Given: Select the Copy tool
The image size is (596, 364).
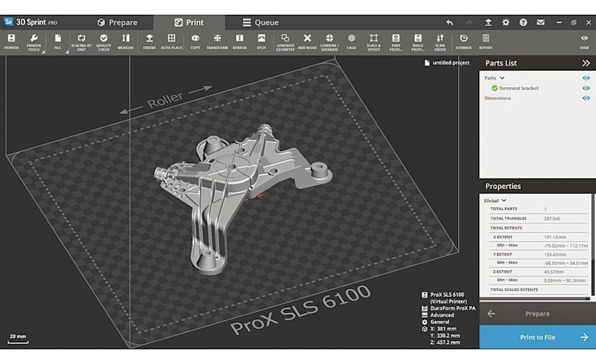Looking at the screenshot, I should (195, 42).
